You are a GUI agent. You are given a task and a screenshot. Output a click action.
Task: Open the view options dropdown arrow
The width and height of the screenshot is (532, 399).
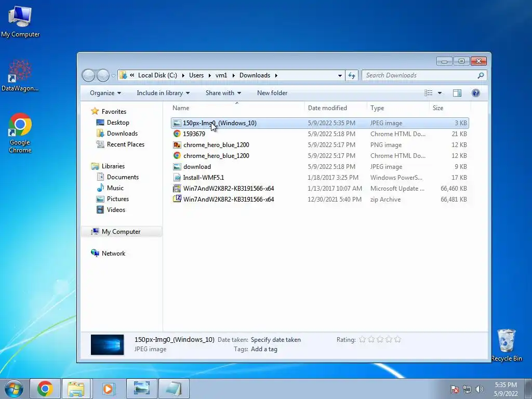pos(440,93)
